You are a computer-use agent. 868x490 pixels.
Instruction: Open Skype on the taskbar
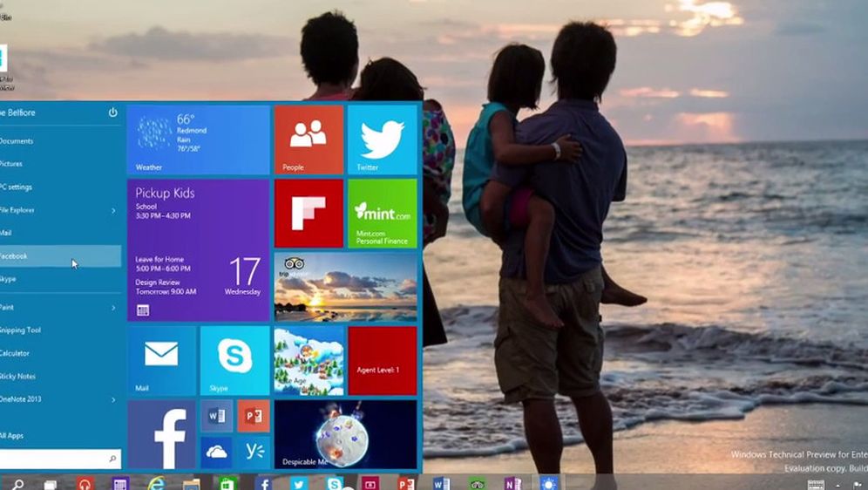click(x=335, y=483)
